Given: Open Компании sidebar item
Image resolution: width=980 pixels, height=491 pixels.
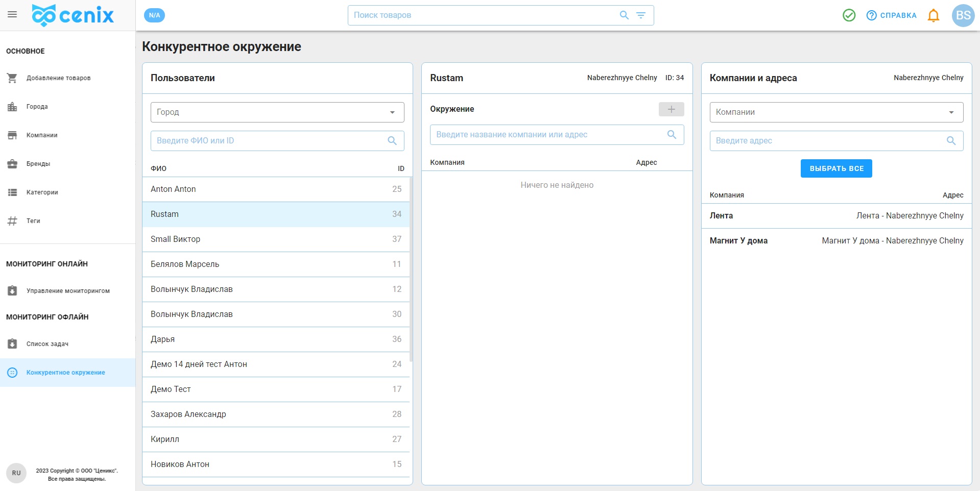Looking at the screenshot, I should [67, 135].
